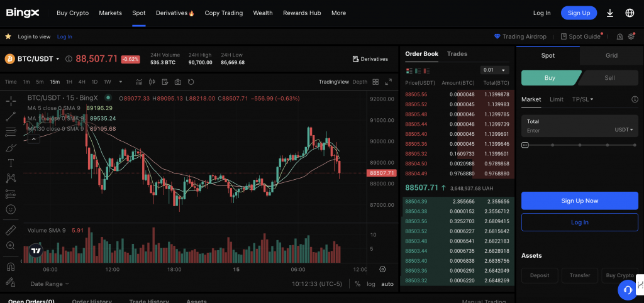644x303 pixels.
Task: Click the Deposit button under Assets
Action: [540, 275]
